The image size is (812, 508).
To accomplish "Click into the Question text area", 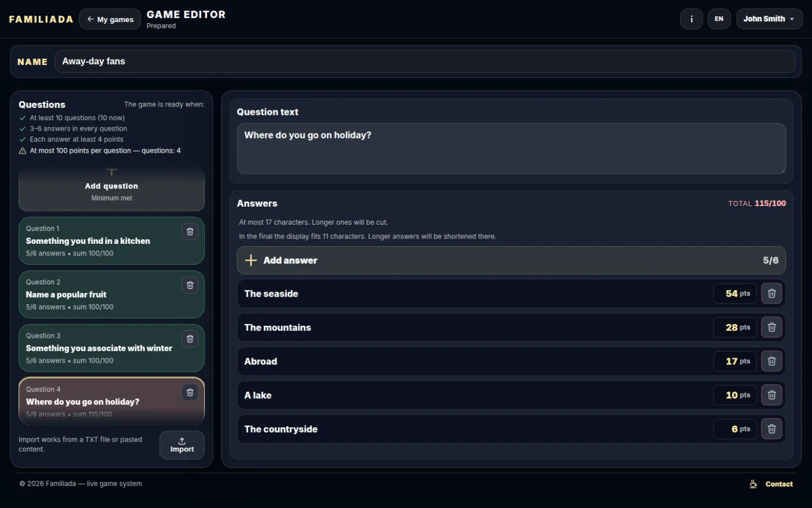I will coord(511,149).
